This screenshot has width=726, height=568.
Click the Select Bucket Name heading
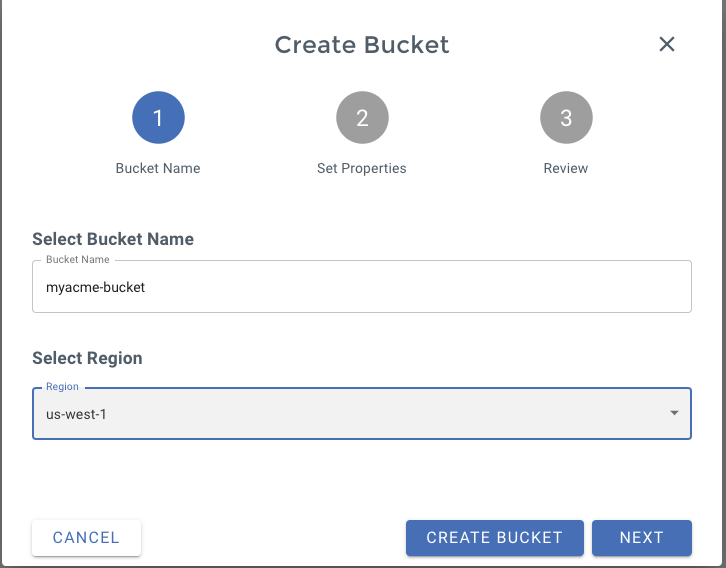[x=113, y=239]
